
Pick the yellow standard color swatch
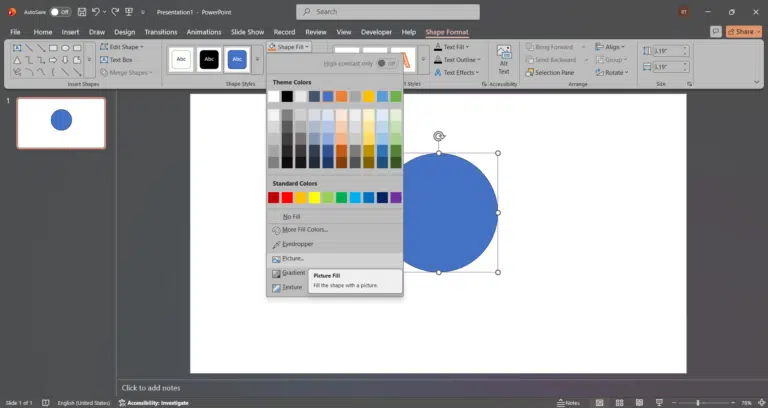coord(314,197)
